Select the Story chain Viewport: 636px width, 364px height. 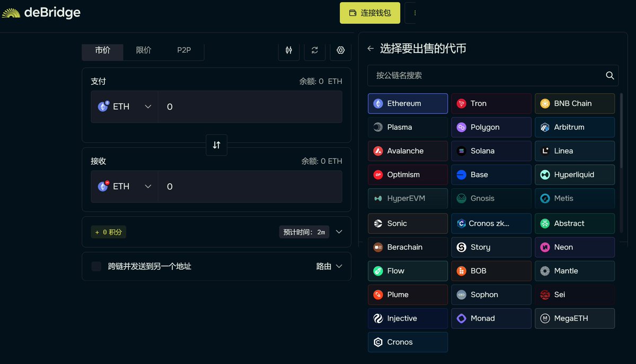pos(491,247)
